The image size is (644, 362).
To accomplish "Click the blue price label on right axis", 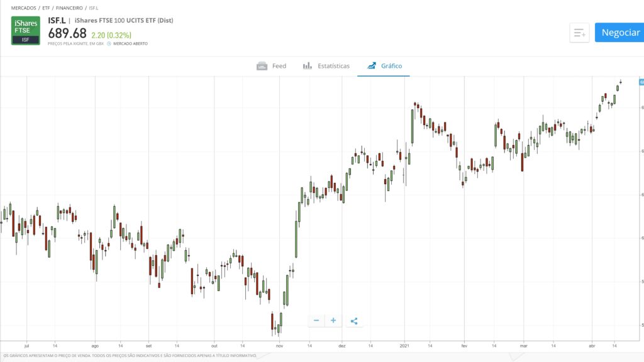I will (x=640, y=82).
